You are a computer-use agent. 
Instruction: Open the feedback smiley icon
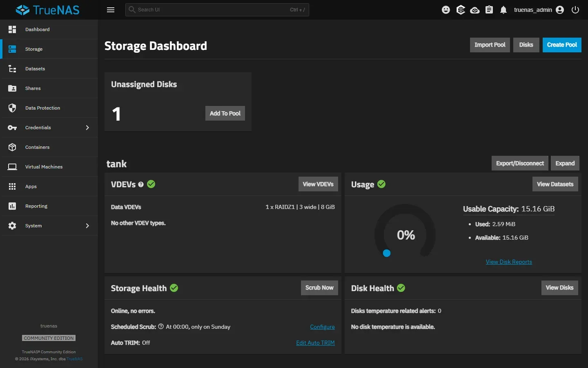point(446,10)
